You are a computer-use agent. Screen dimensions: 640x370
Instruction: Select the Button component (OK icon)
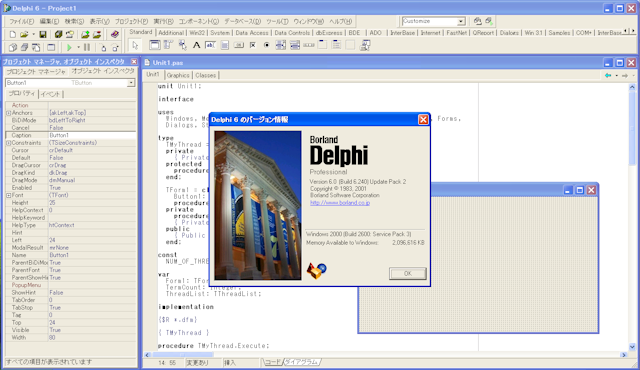coord(239,45)
